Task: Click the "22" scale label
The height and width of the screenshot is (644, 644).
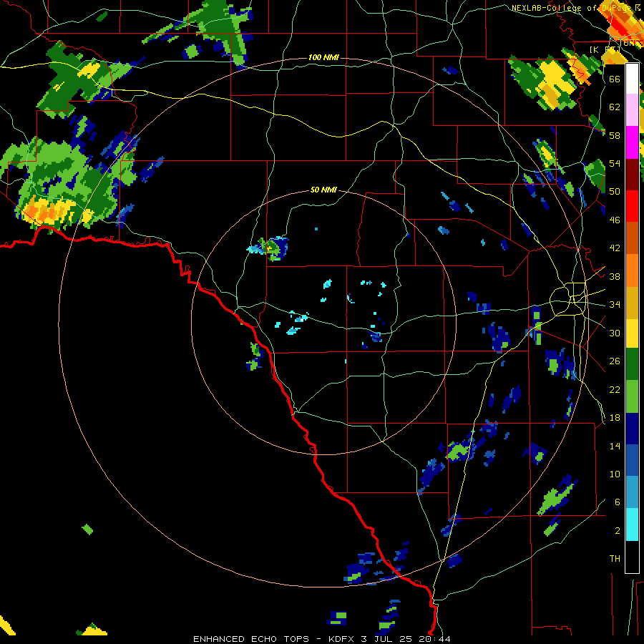Action: [615, 389]
